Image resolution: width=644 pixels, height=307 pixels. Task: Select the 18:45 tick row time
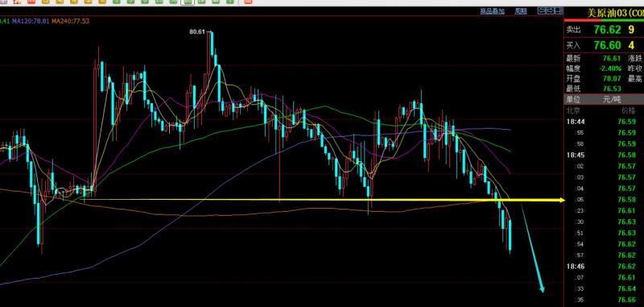576,156
